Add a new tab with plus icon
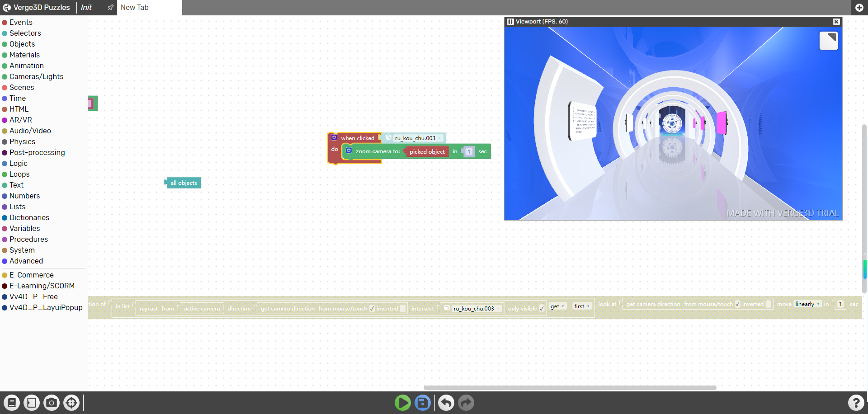Image resolution: width=868 pixels, height=414 pixels. click(x=859, y=8)
